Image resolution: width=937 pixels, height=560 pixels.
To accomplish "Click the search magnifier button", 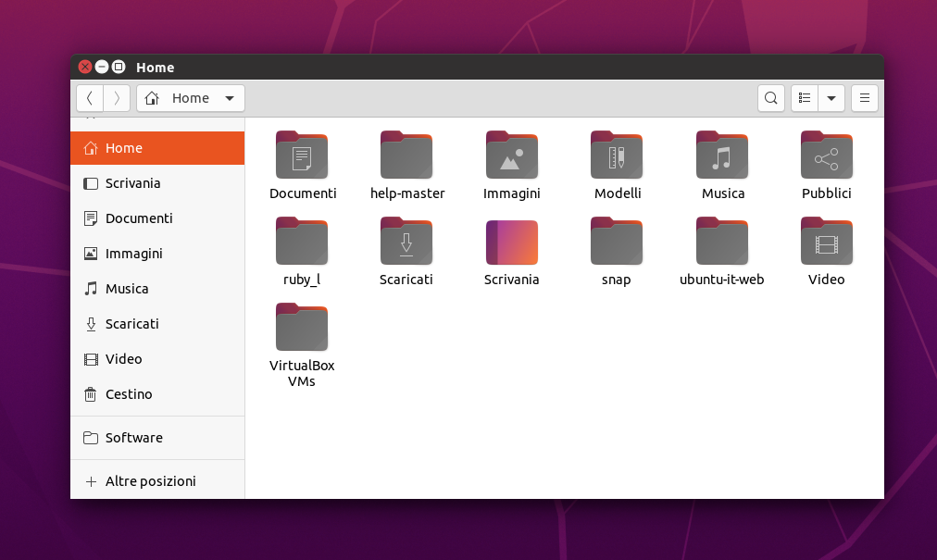I will pos(771,98).
